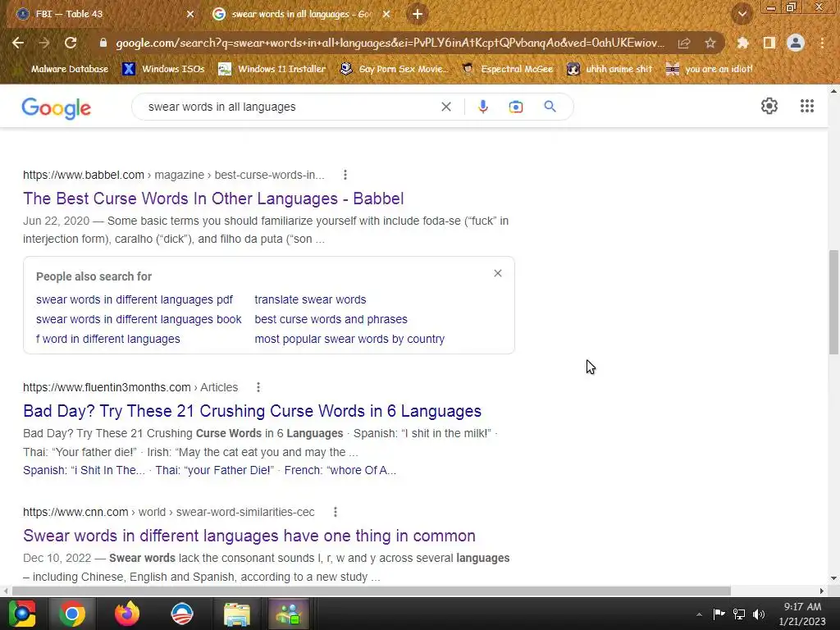The width and height of the screenshot is (840, 630).
Task: Start voice search with the microphone
Action: click(x=482, y=107)
